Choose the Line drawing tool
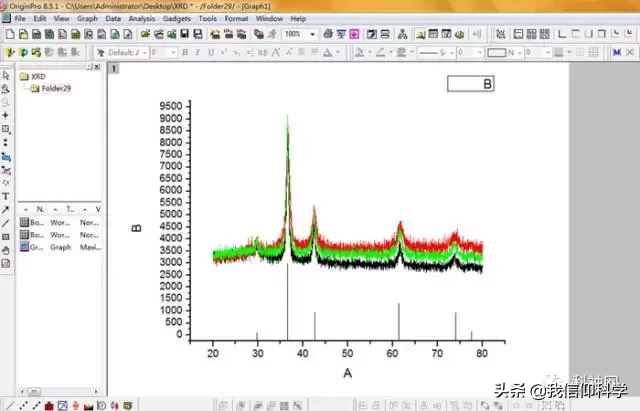640x411 pixels. coord(6,223)
